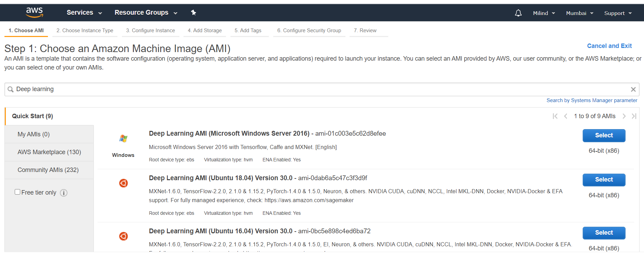Open Search by Systems Manager parameter
644x272 pixels.
(x=592, y=100)
